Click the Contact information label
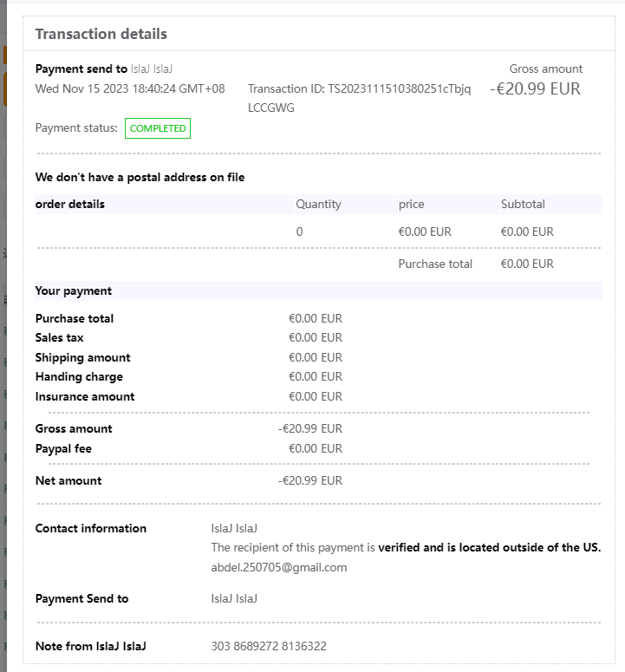The image size is (625, 672). coord(90,528)
